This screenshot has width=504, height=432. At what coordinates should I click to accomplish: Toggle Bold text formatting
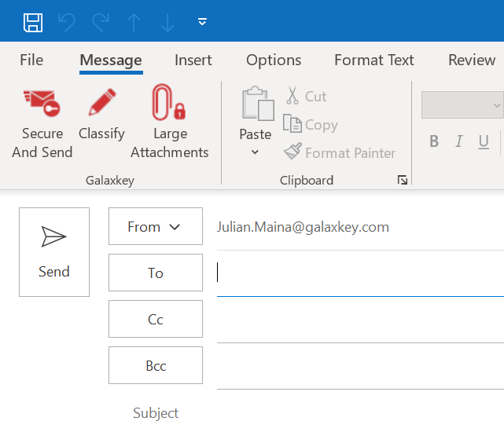click(x=434, y=142)
